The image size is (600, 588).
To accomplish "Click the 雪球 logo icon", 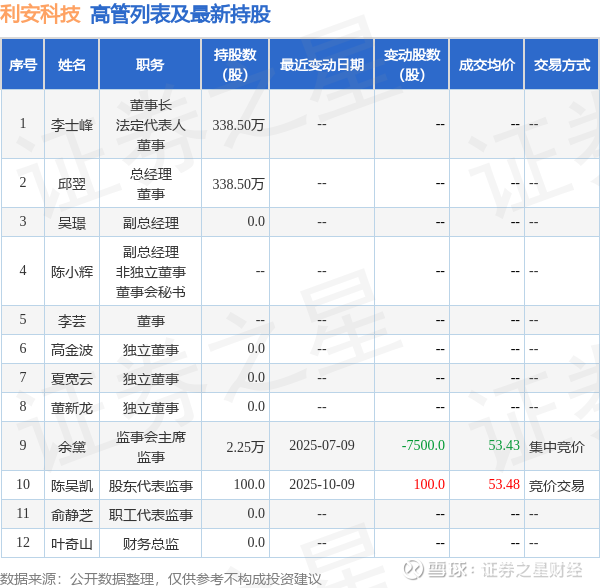I will pyautogui.click(x=413, y=570).
